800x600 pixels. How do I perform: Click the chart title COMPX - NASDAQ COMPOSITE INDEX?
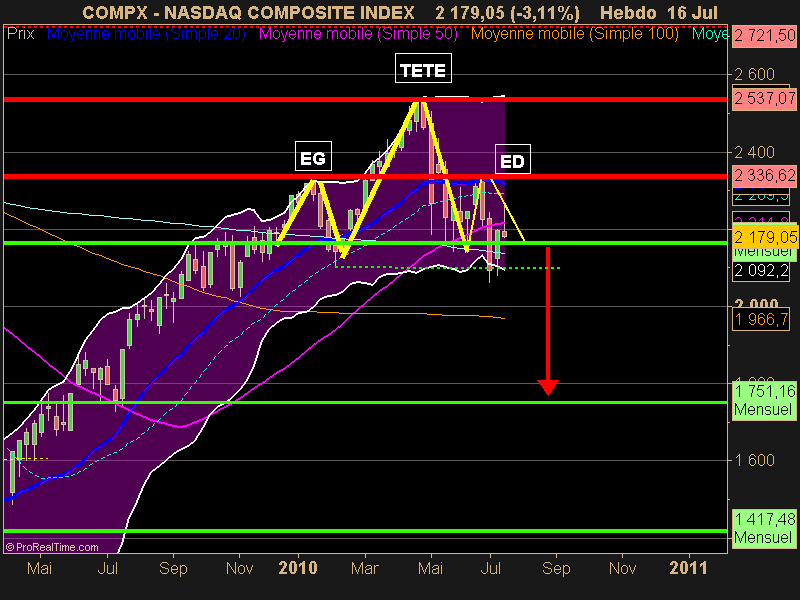click(x=248, y=13)
